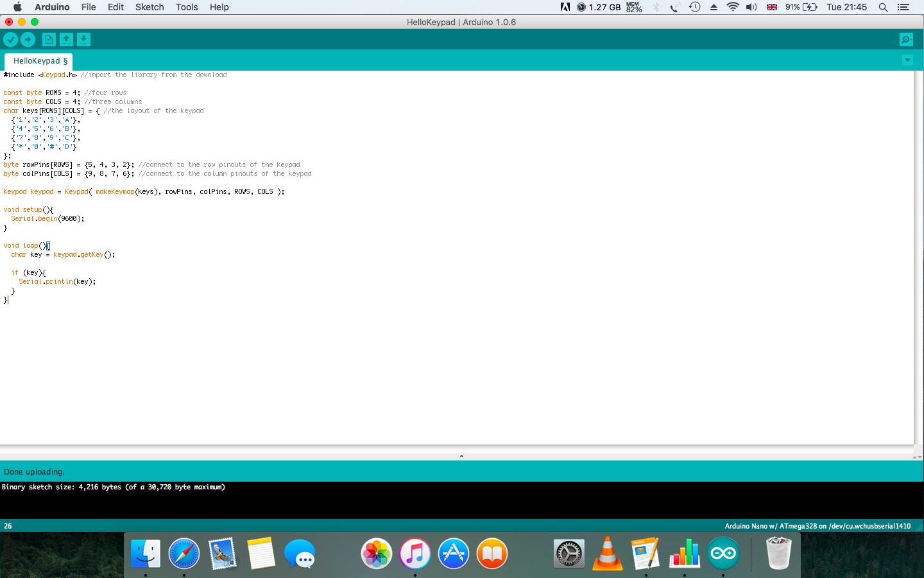
Task: Click the 'Binary sketch size' console line
Action: (x=113, y=487)
